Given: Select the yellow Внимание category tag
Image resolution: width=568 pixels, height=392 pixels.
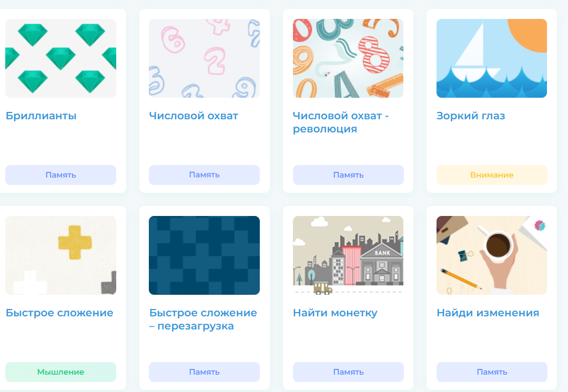Looking at the screenshot, I should (492, 175).
